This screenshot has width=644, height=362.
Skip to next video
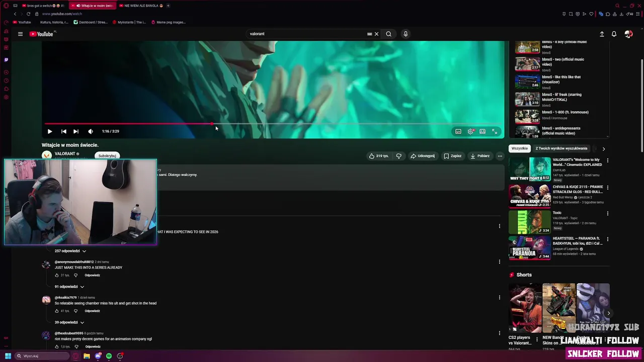coord(76,131)
